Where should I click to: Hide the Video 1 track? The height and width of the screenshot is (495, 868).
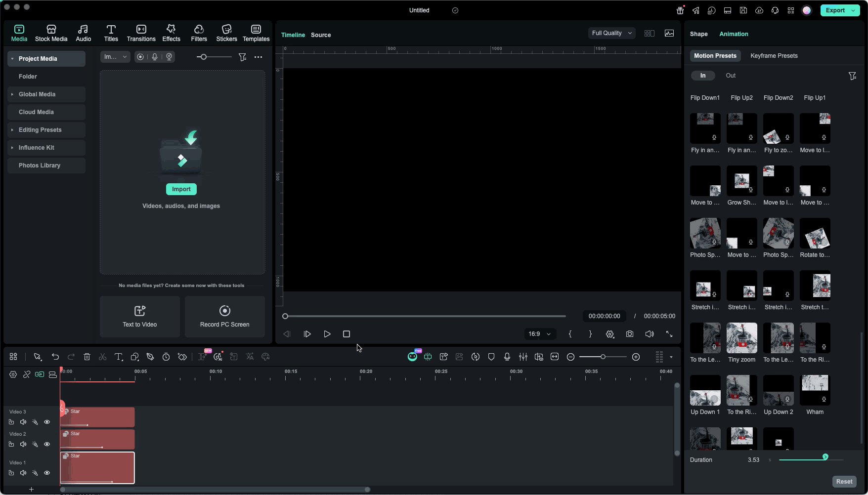point(47,473)
